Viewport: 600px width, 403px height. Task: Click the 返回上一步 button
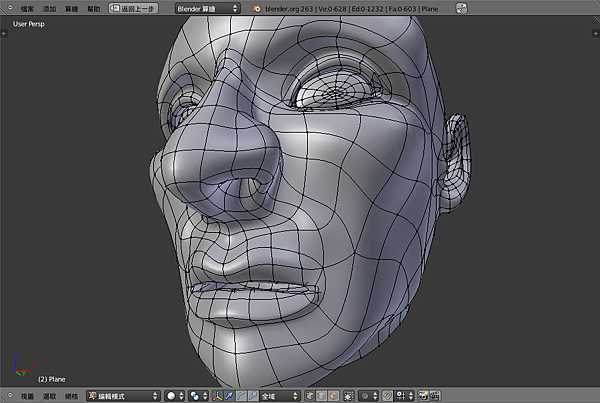[133, 7]
